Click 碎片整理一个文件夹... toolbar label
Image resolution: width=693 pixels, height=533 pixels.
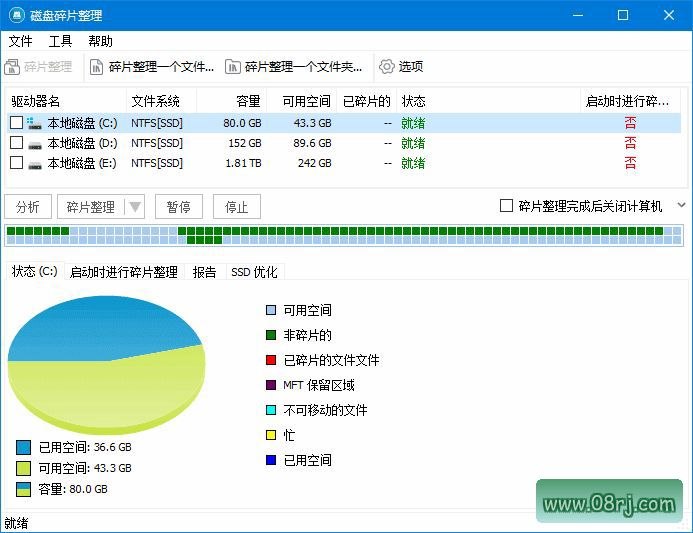coord(303,67)
